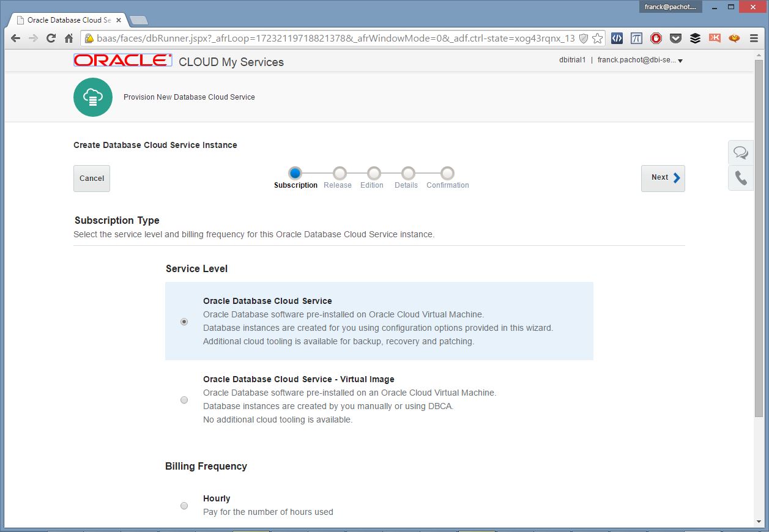Open the pi symbol extension icon
Viewport: 769px width, 532px height.
636,38
